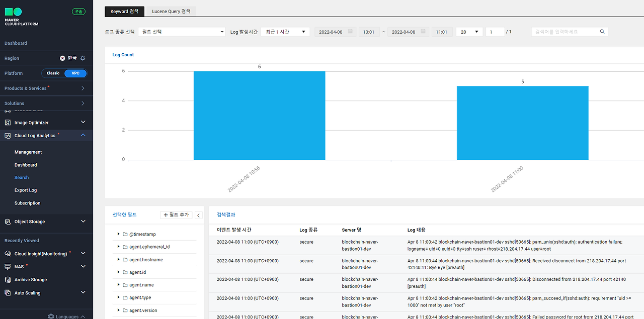Open NAS from Recently Viewed
This screenshot has width=644, height=319.
click(x=19, y=267)
